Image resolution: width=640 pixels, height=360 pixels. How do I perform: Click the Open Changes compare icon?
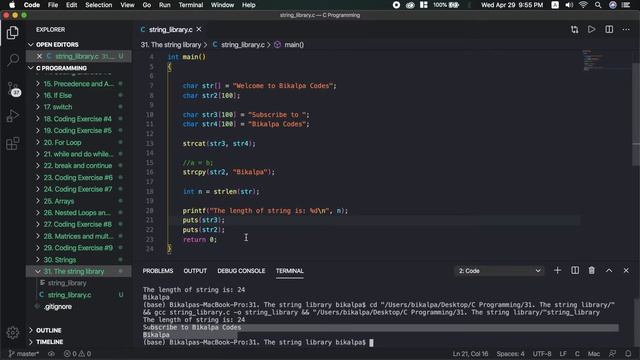pos(574,29)
